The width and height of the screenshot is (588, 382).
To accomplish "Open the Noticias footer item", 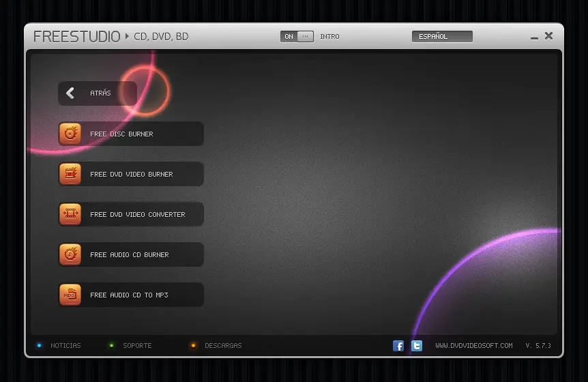I will [65, 346].
